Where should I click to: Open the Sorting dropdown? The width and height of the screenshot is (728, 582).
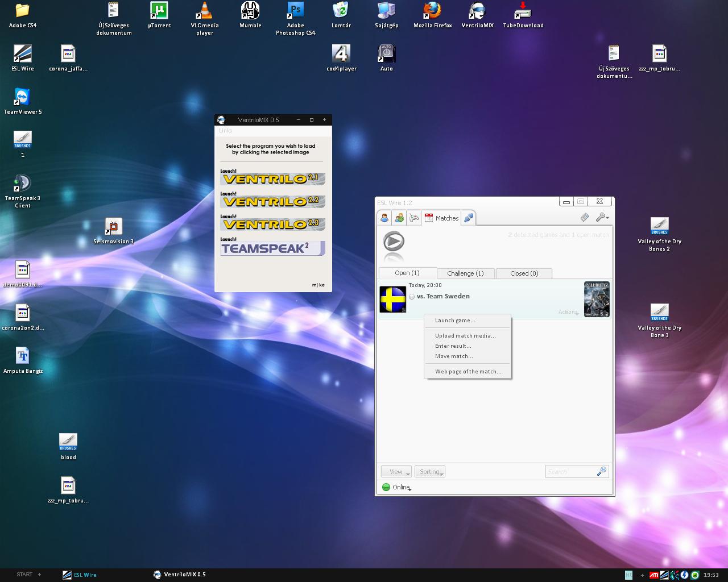click(x=430, y=472)
